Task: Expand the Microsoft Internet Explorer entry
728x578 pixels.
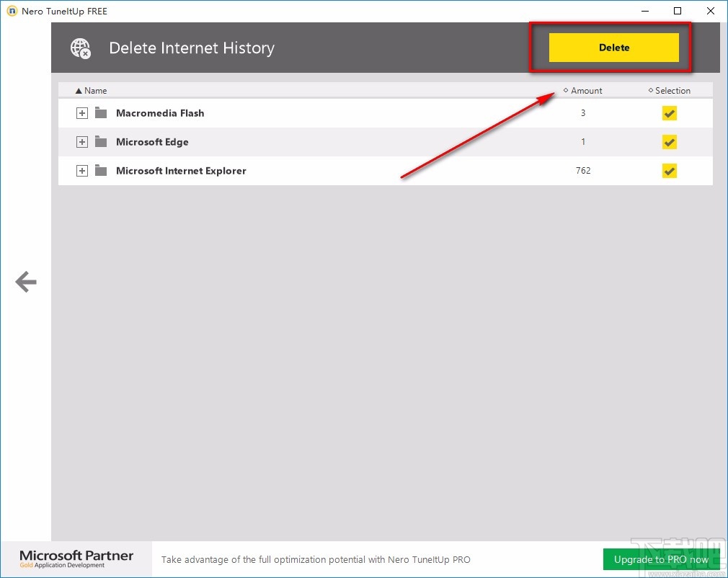Action: point(82,171)
